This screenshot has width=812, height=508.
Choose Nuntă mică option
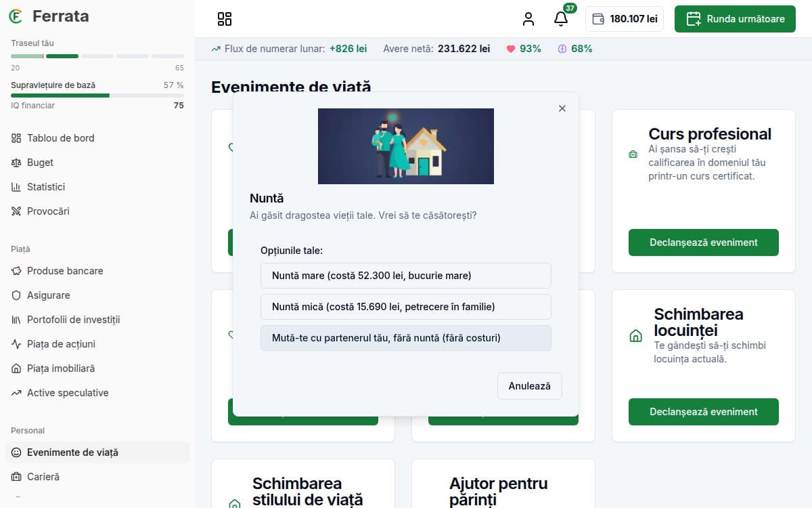point(406,307)
